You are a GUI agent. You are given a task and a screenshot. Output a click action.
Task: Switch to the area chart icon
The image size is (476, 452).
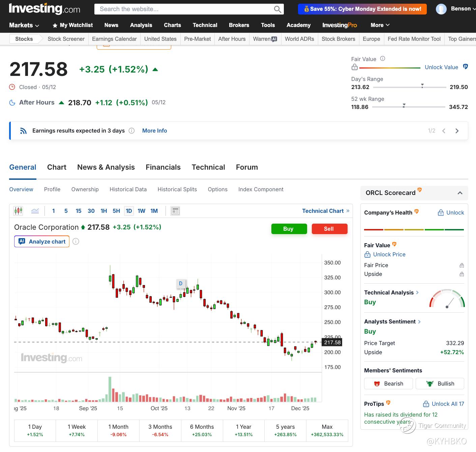pyautogui.click(x=35, y=211)
